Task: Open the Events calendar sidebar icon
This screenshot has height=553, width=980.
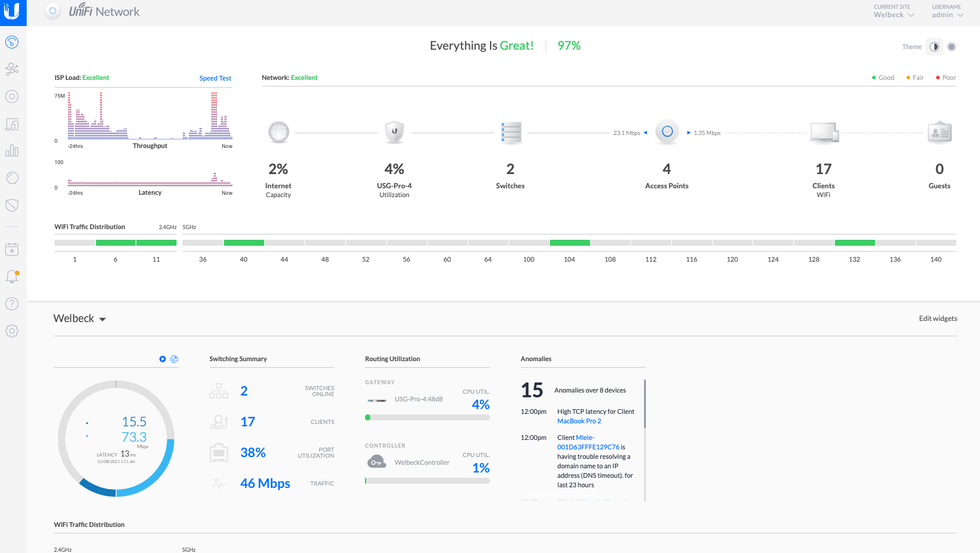Action: 12,249
